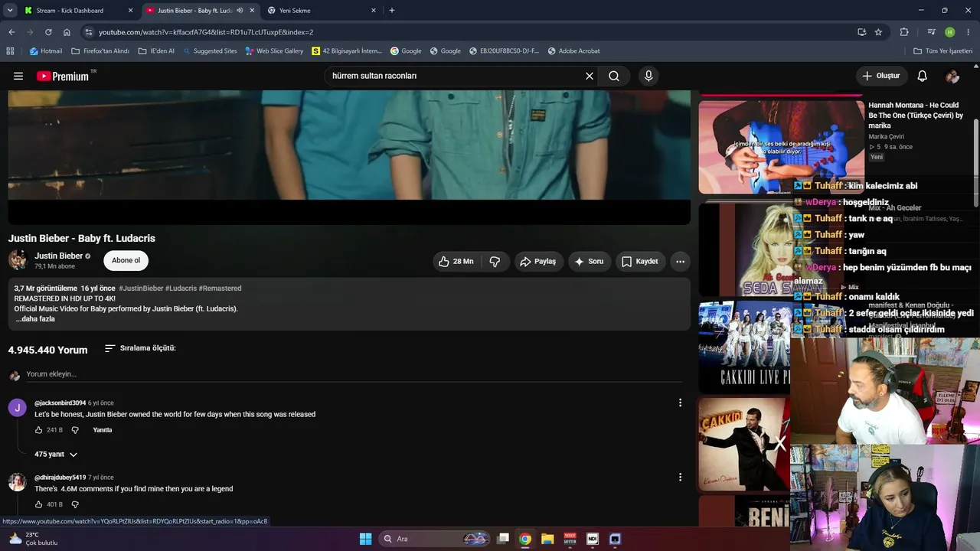Focus the Yorum ekleyin comment field
This screenshot has height=551, width=980.
(354, 374)
